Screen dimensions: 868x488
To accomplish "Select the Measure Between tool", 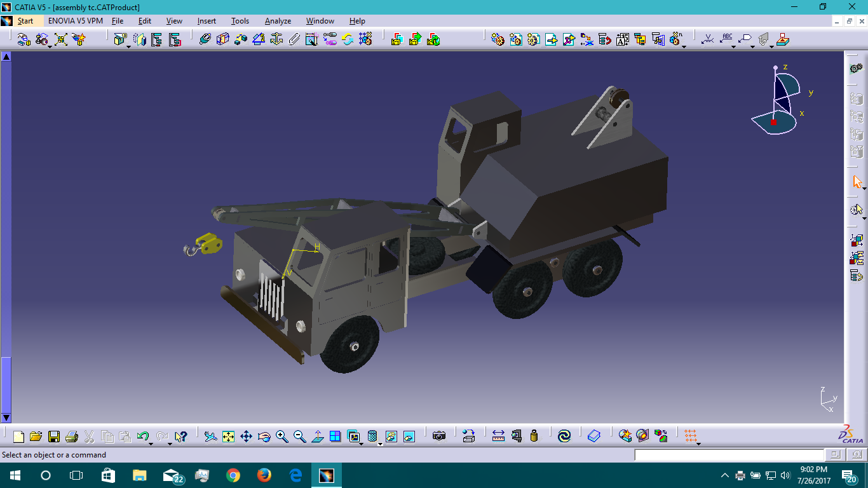I will point(498,436).
